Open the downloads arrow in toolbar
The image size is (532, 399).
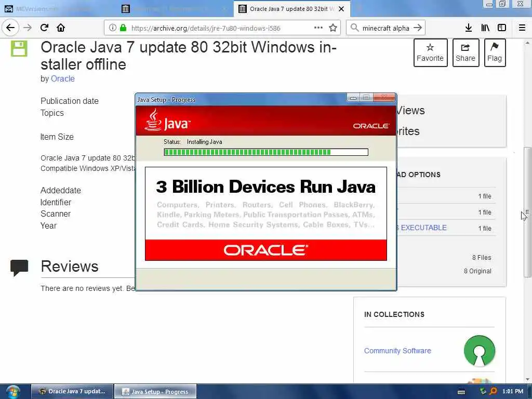pos(469,28)
